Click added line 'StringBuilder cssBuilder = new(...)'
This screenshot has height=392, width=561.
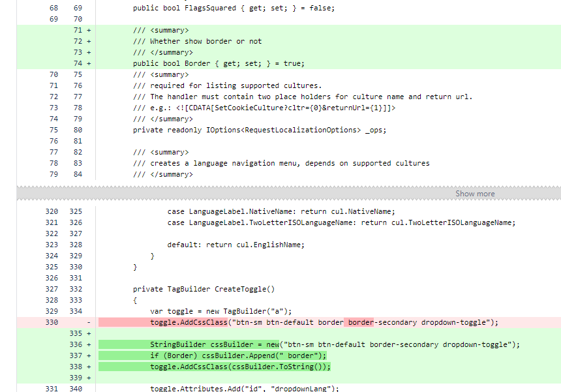pos(335,344)
